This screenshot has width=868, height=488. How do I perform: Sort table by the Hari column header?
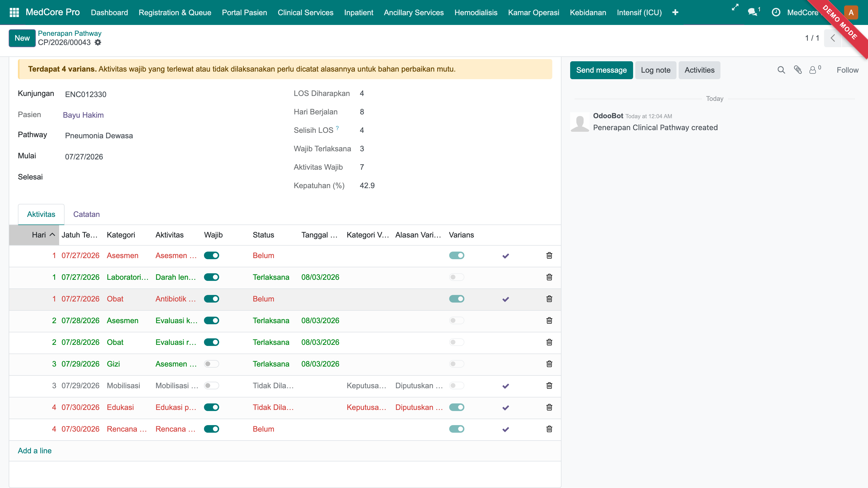(x=34, y=235)
